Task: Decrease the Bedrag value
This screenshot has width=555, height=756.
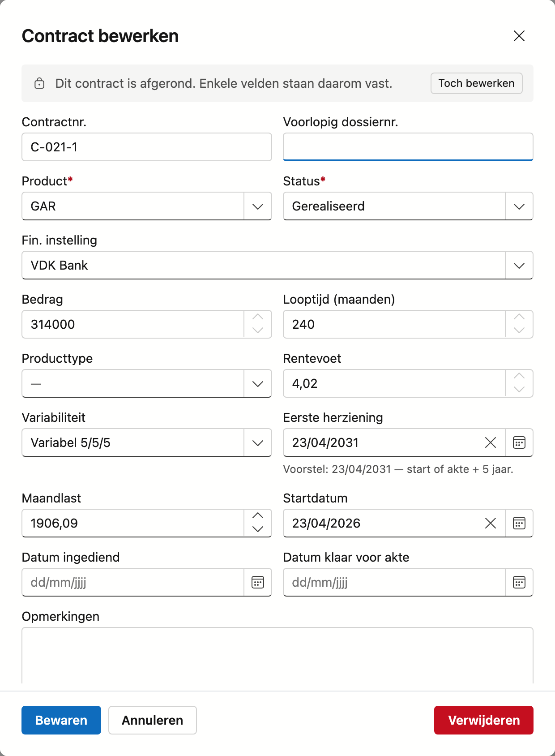Action: pyautogui.click(x=258, y=331)
